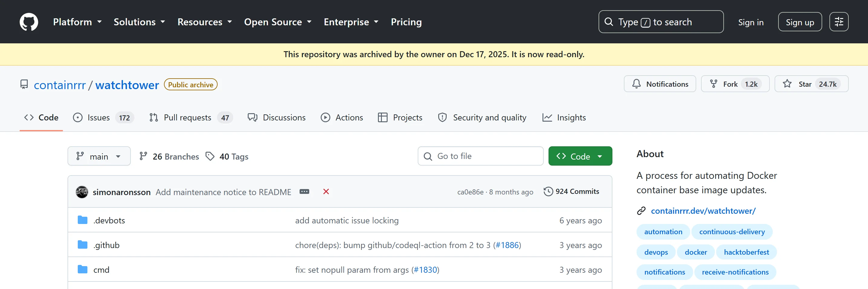Open the Discussions tab label
The image size is (868, 289).
(284, 117)
